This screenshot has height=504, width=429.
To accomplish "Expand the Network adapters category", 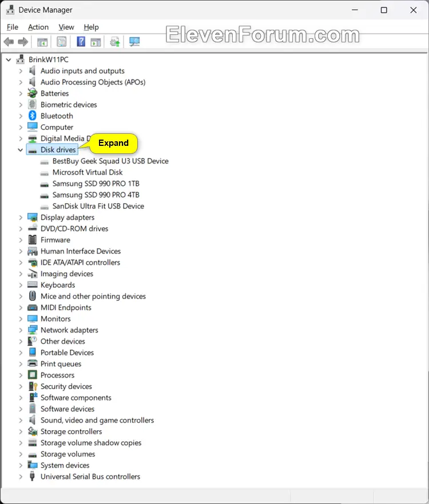I will tap(21, 330).
